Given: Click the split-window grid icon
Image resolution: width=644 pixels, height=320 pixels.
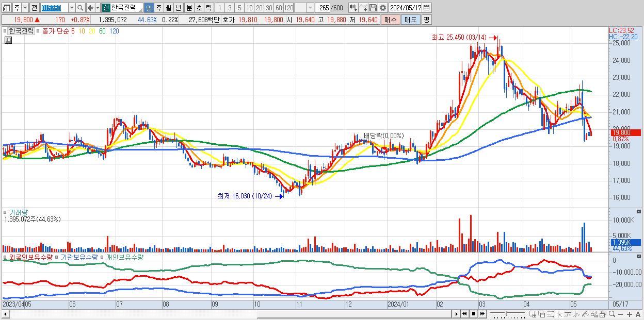Looking at the screenshot, I should [533, 314].
